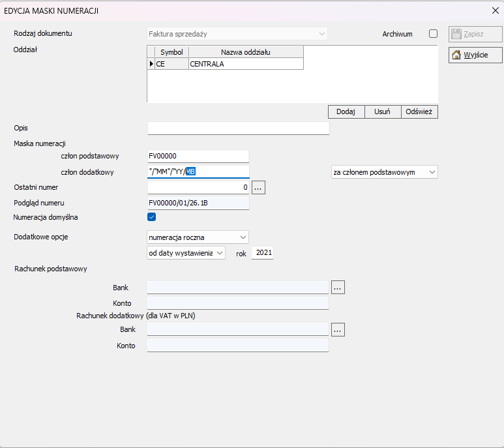The width and height of the screenshot is (504, 448).
Task: Open bank picker for Rachunek podstawowy
Action: coord(337,287)
